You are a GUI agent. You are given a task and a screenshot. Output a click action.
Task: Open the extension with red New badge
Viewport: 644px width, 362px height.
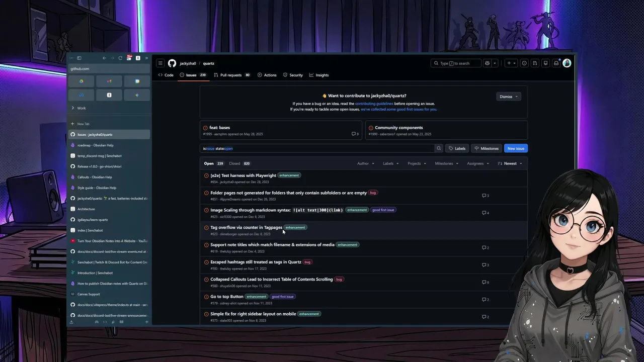[x=129, y=58]
